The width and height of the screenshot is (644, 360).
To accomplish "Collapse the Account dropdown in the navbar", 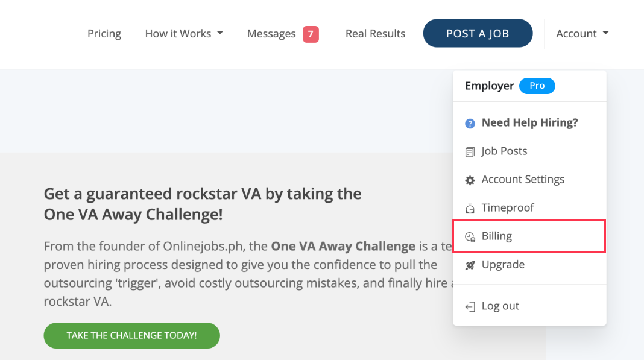I will coord(582,34).
